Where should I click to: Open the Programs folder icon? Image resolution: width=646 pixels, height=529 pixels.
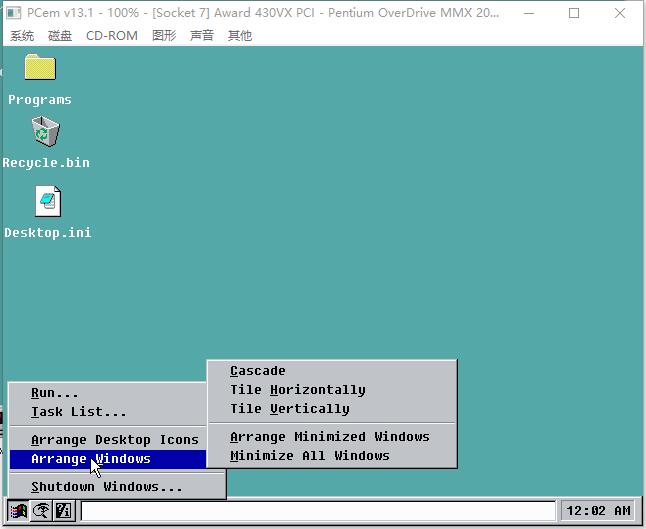[40, 67]
